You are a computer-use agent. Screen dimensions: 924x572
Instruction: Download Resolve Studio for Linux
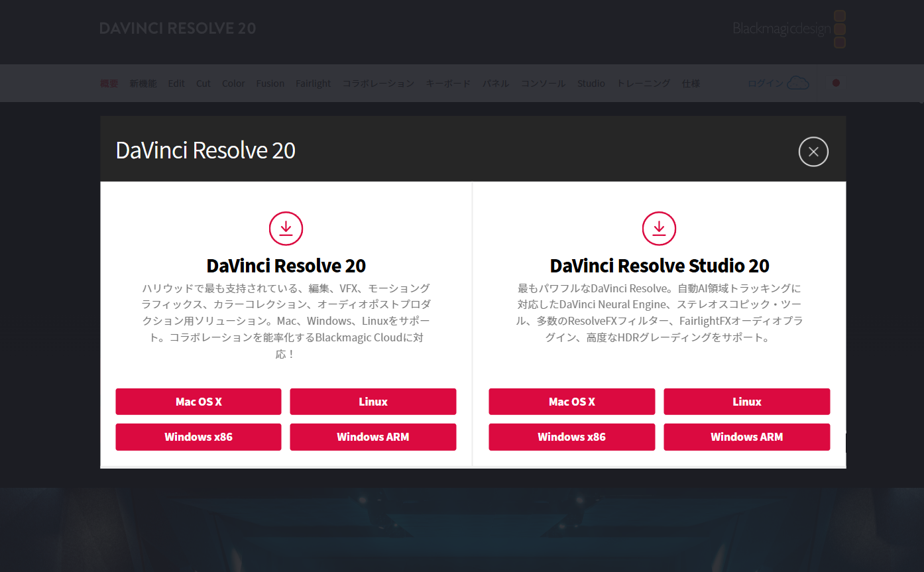[746, 402]
